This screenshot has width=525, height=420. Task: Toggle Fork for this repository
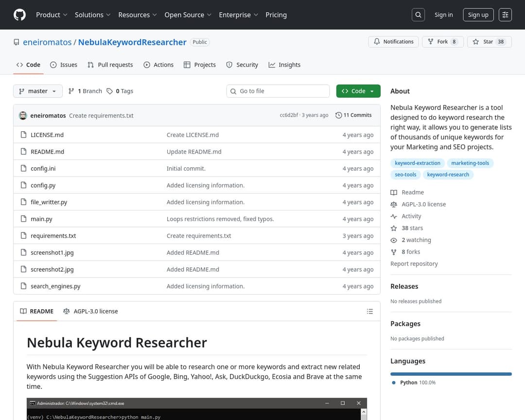[x=442, y=42]
